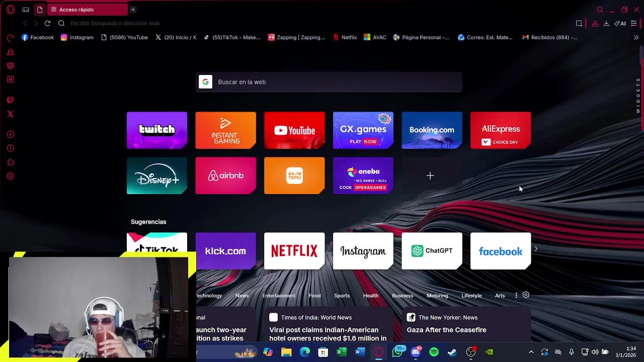
Task: Open GX Mods icon in sidebar
Action: pyautogui.click(x=10, y=66)
